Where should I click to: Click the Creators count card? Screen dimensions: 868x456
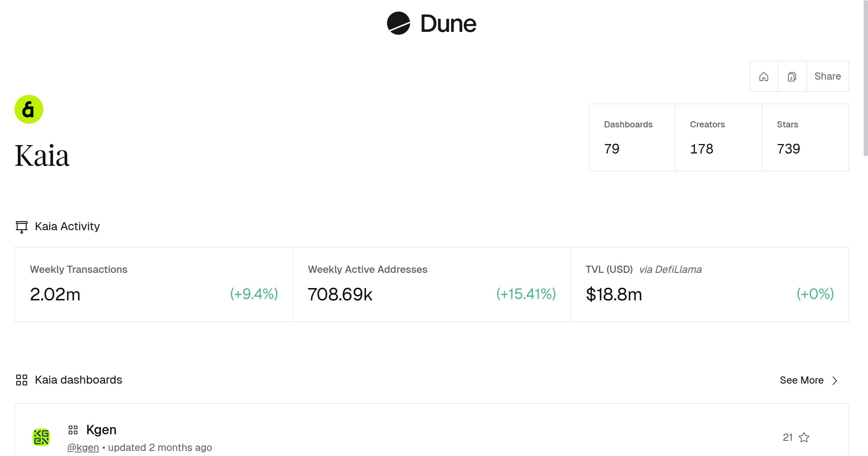pyautogui.click(x=718, y=138)
